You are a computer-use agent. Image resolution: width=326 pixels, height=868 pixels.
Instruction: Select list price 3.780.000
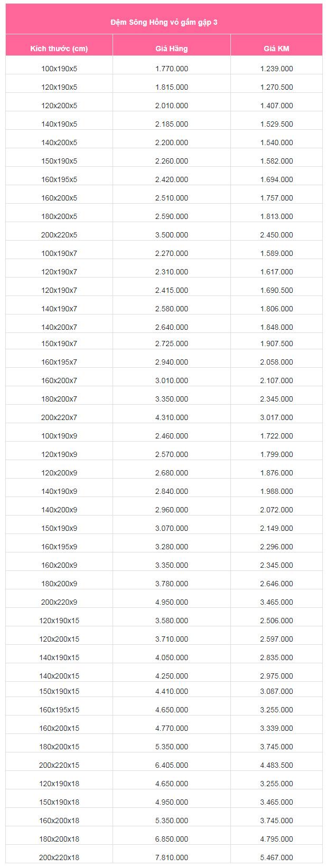[x=172, y=584]
